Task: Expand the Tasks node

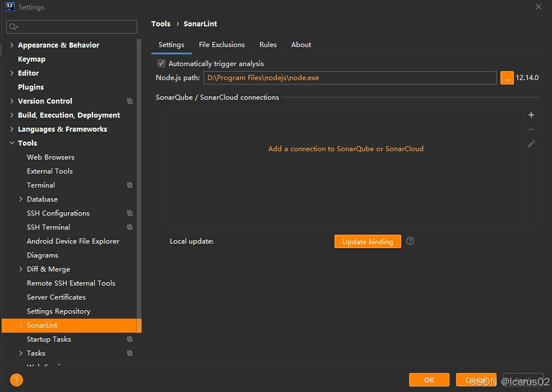Action: (21, 353)
